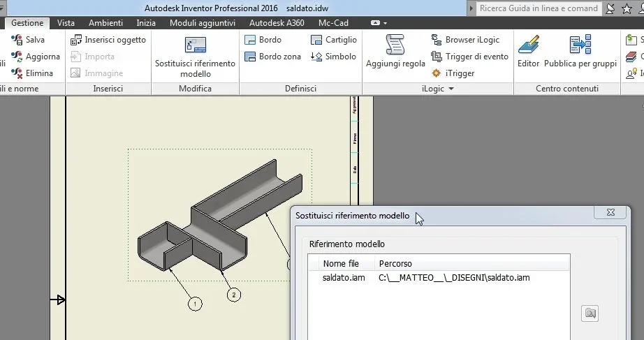Show the Browser iLogic panel

pos(465,40)
